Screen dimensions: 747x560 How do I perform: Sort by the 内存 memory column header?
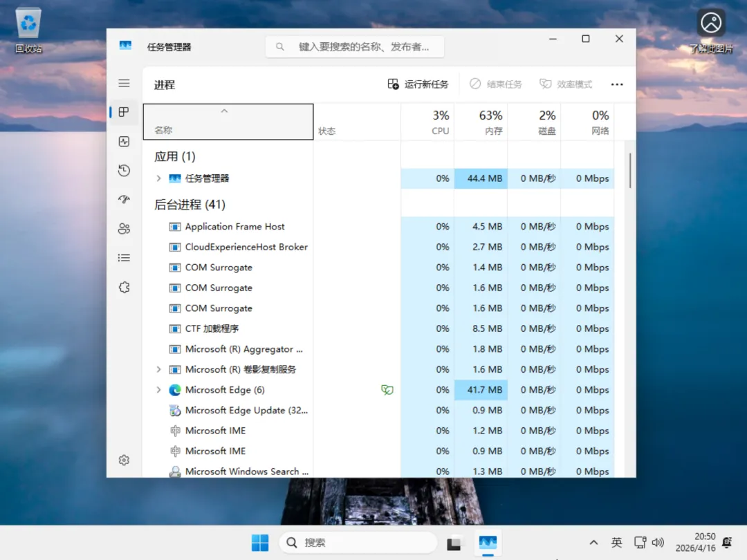(x=481, y=122)
